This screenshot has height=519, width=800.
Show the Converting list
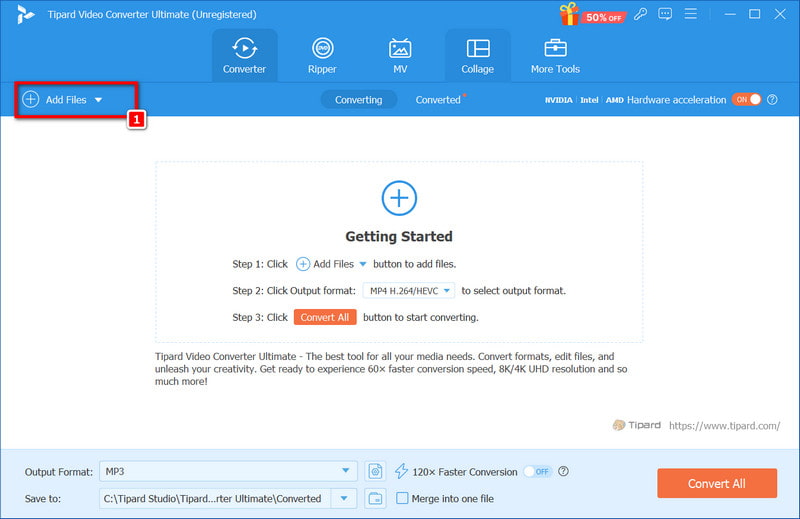[359, 100]
